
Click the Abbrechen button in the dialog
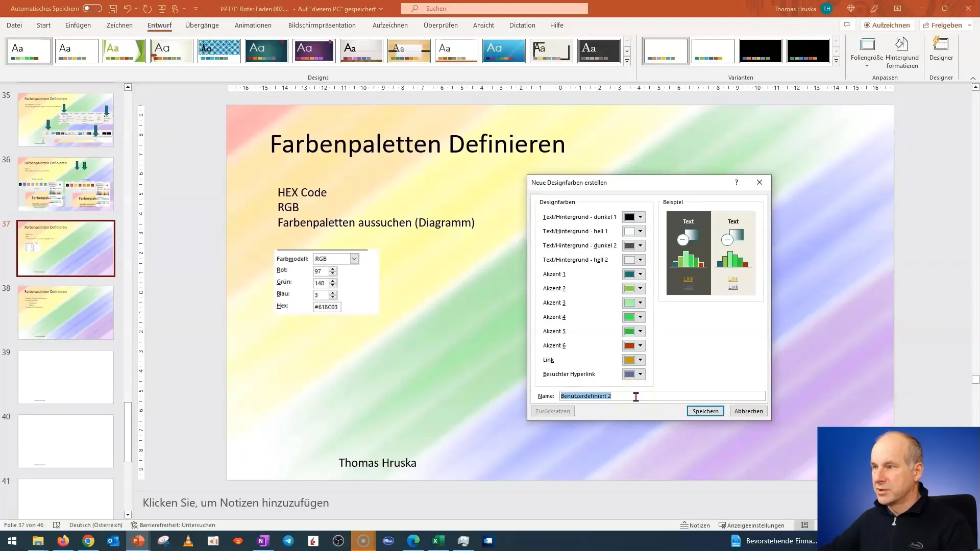pos(748,411)
